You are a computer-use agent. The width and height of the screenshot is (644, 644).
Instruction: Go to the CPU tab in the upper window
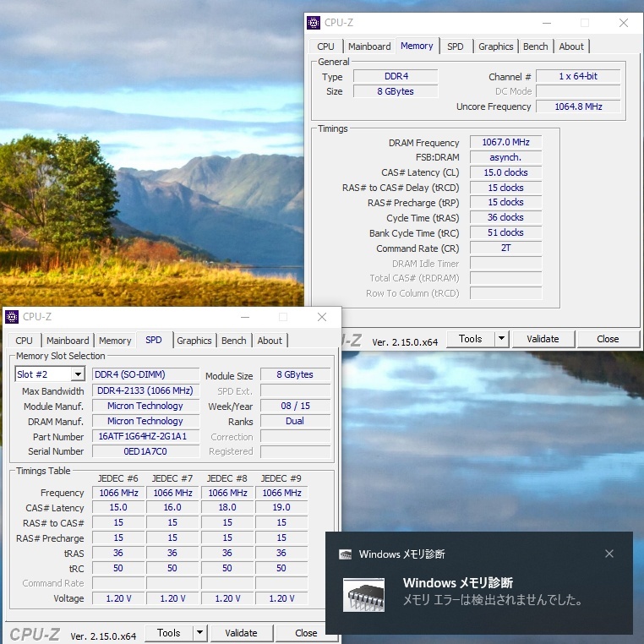[x=325, y=46]
